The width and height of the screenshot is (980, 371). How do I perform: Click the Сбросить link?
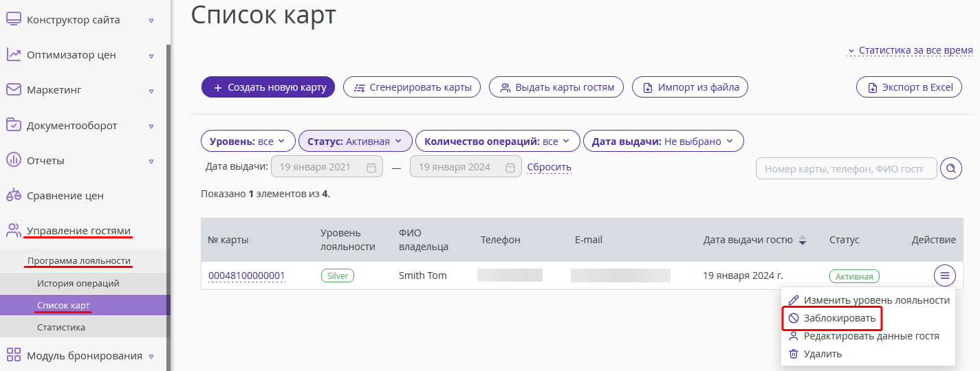(549, 167)
